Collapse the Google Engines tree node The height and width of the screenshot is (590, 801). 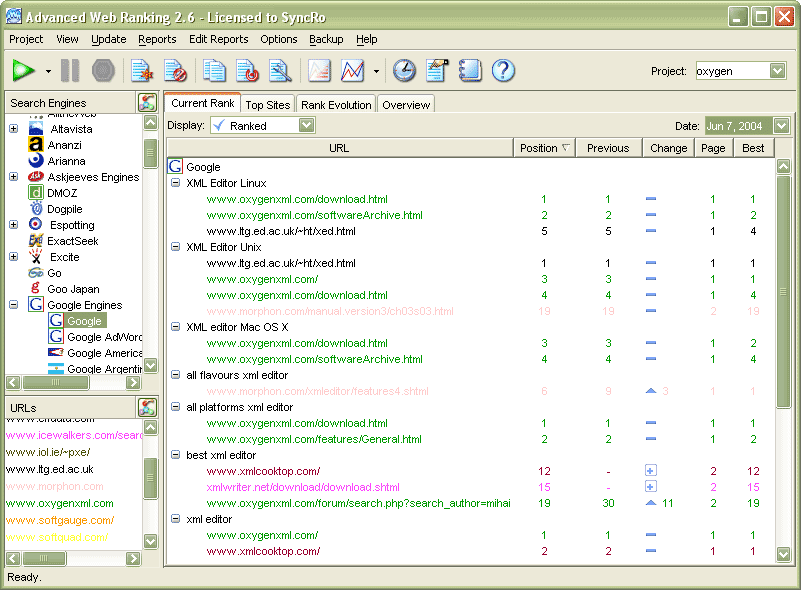14,305
